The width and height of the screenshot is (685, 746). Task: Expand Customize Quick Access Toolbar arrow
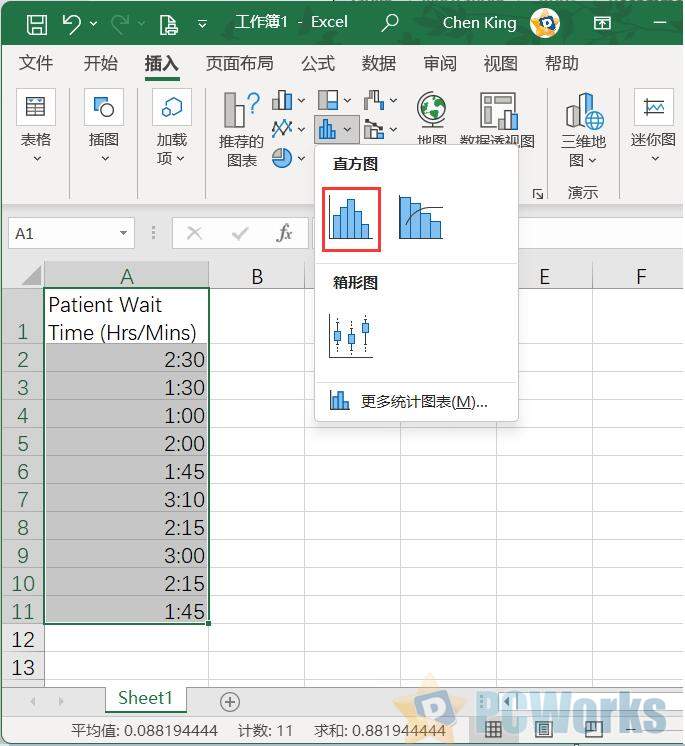(x=202, y=24)
